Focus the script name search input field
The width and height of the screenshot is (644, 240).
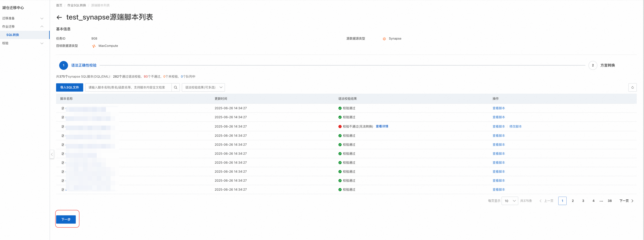click(128, 87)
